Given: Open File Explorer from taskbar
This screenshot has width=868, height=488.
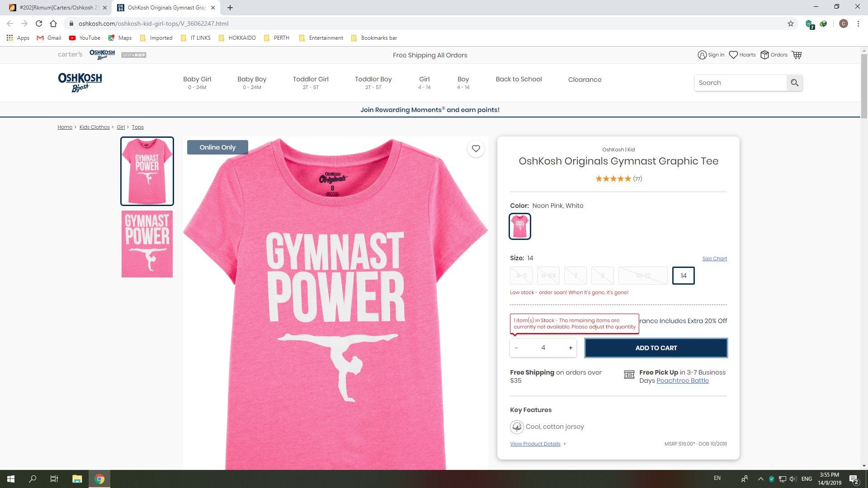Looking at the screenshot, I should pyautogui.click(x=77, y=479).
